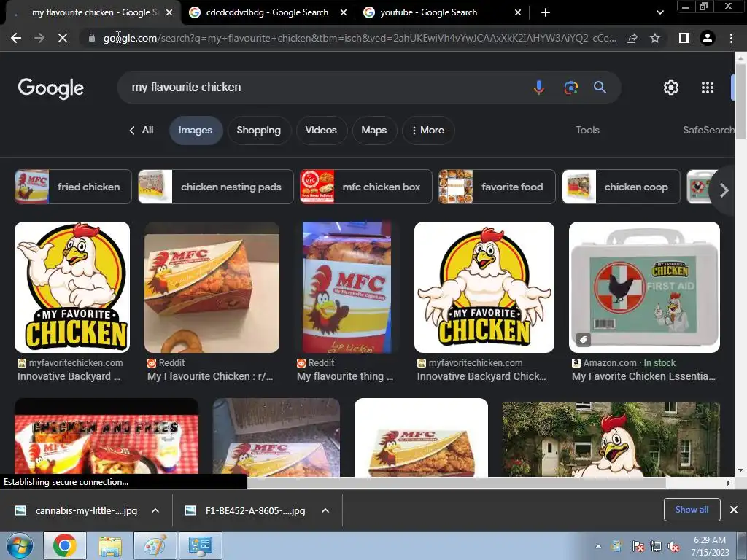Select the Maps filter

(374, 130)
